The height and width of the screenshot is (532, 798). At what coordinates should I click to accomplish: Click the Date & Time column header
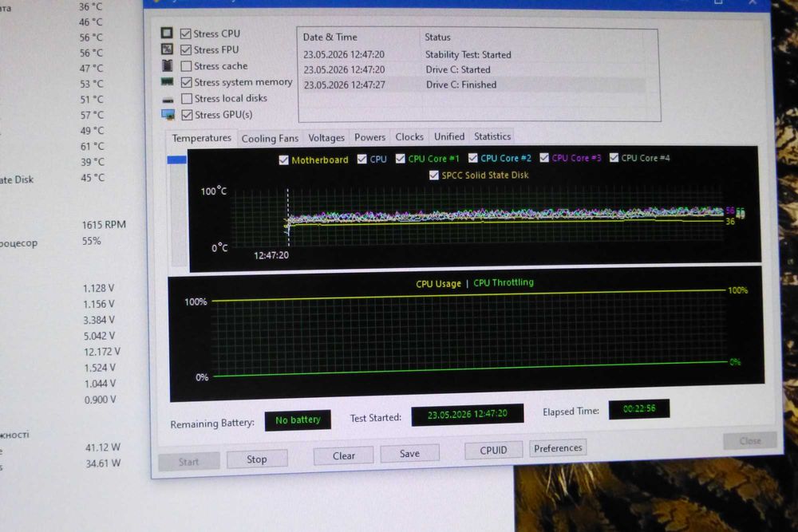click(330, 37)
